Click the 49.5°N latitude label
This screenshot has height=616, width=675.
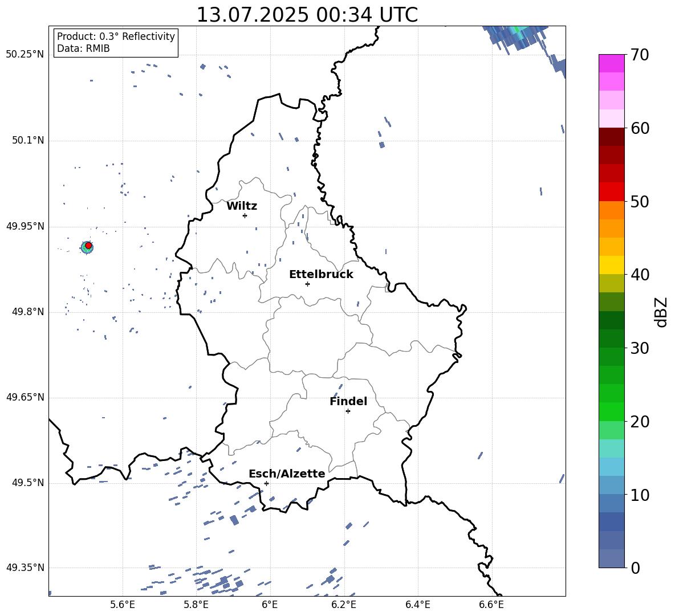click(28, 483)
